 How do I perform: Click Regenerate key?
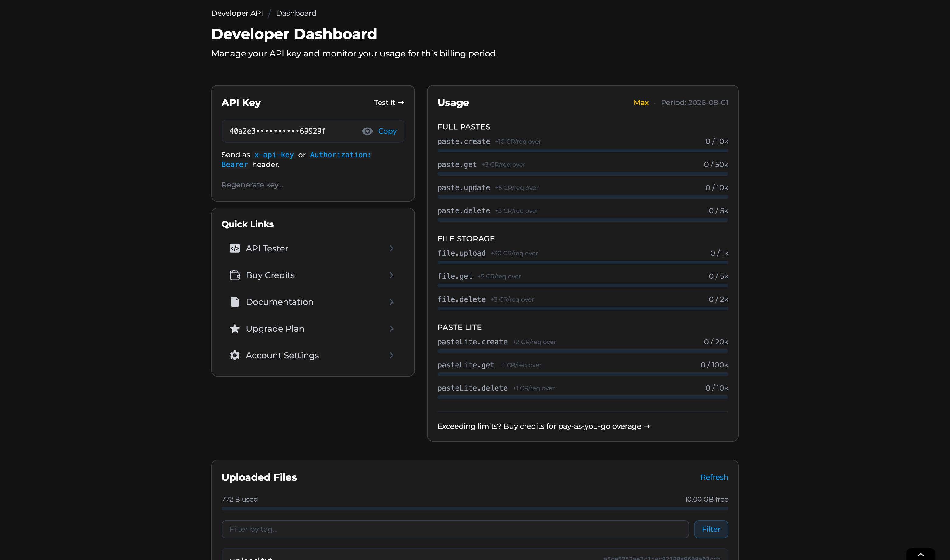coord(252,185)
